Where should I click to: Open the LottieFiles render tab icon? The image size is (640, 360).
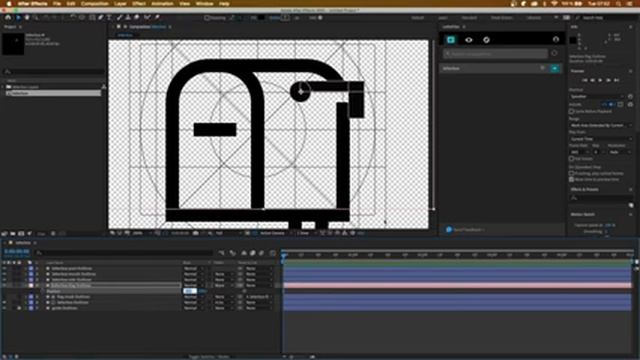pos(451,40)
